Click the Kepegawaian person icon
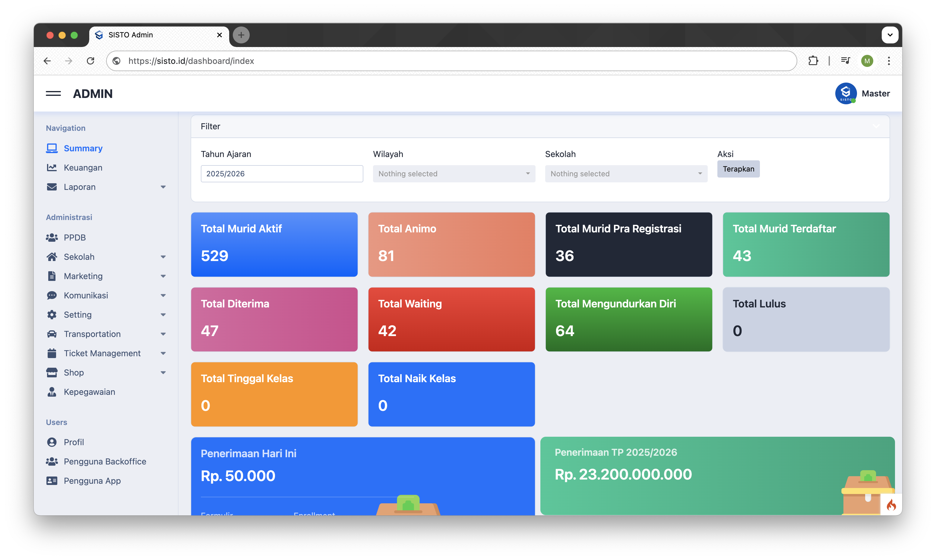 (x=52, y=392)
